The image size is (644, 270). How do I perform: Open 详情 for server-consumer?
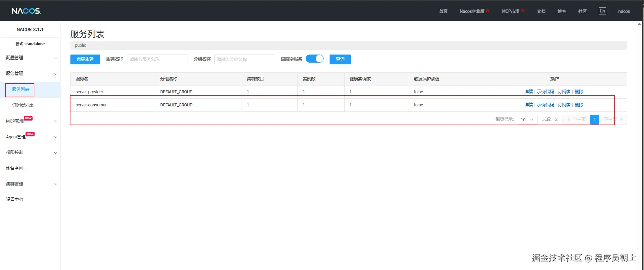pos(528,105)
